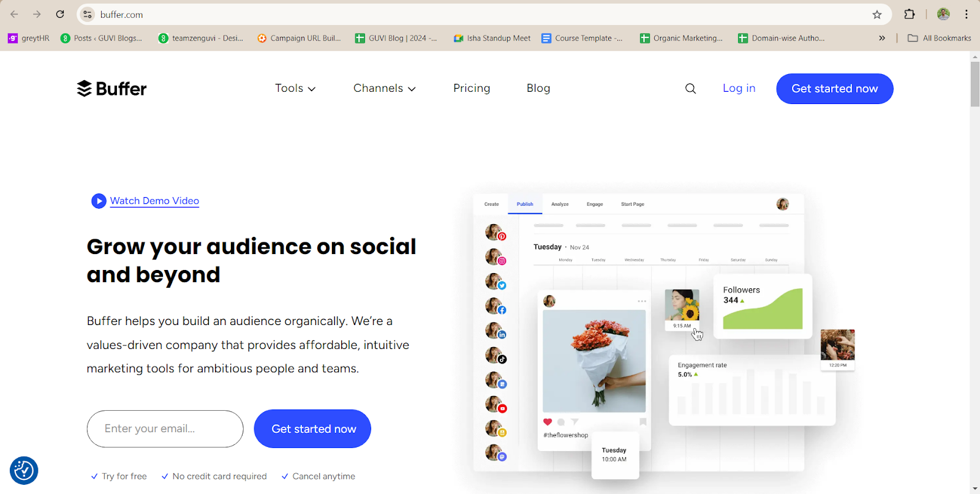Click the Analyze tab in dashboard preview

click(560, 204)
